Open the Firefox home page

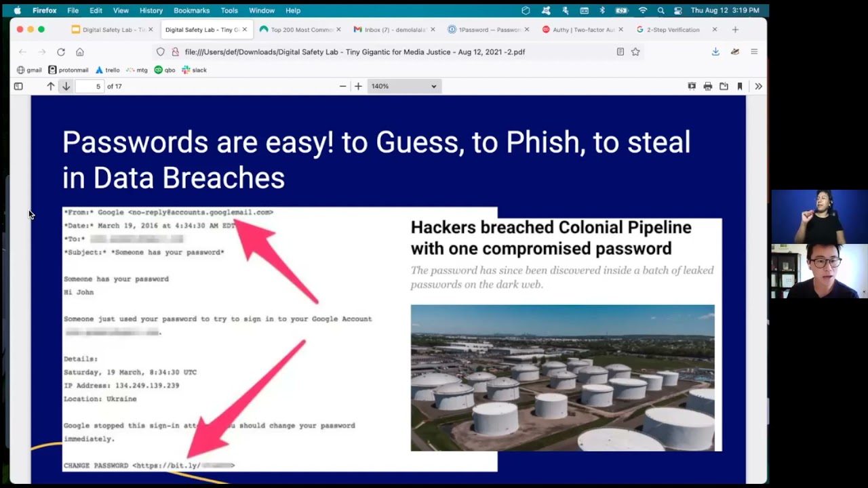pos(79,52)
